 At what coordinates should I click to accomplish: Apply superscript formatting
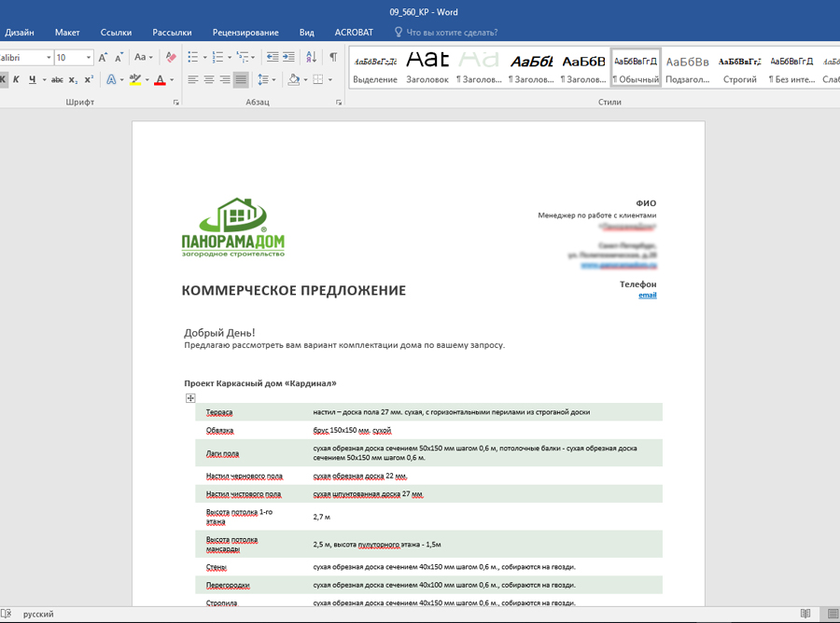(89, 80)
